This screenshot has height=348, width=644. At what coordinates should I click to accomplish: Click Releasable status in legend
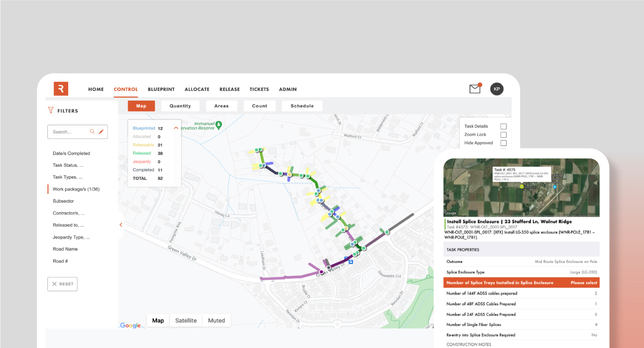[x=144, y=145]
